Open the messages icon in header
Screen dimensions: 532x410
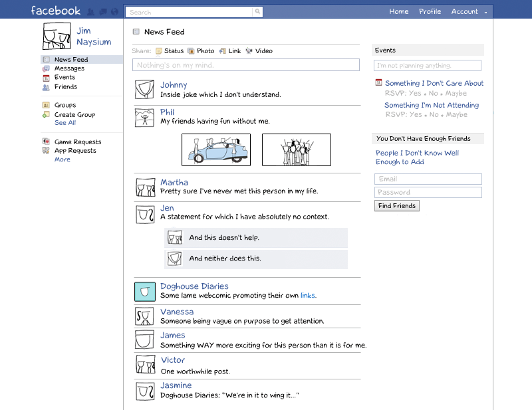(x=103, y=12)
